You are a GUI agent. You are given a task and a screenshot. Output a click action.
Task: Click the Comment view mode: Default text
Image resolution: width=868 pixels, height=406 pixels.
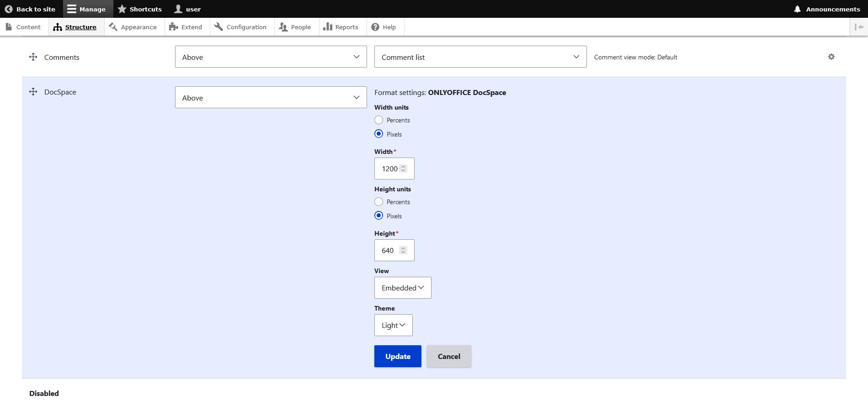(x=636, y=57)
